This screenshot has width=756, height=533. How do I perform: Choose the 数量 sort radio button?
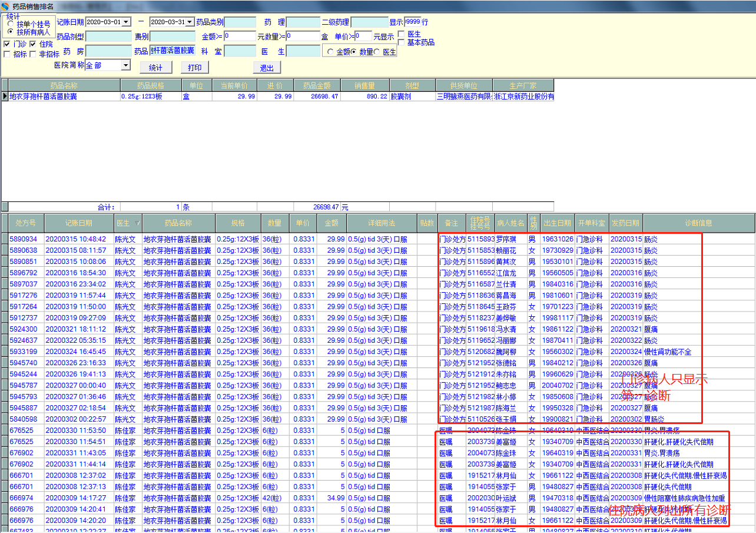coord(354,52)
